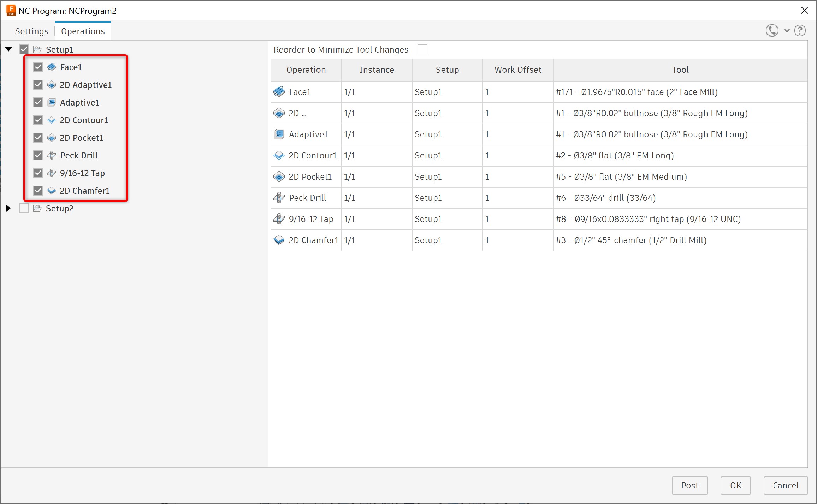
Task: Check the Setup2 checkbox
Action: (x=24, y=208)
